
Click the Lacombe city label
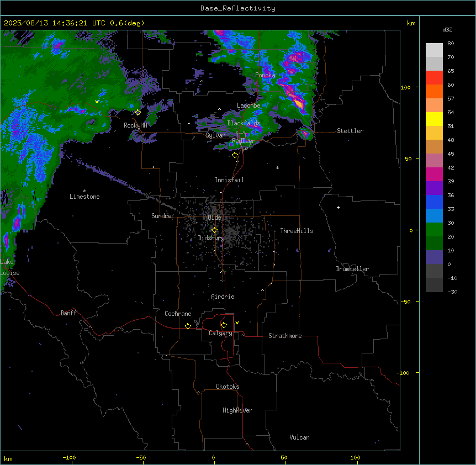tap(248, 105)
